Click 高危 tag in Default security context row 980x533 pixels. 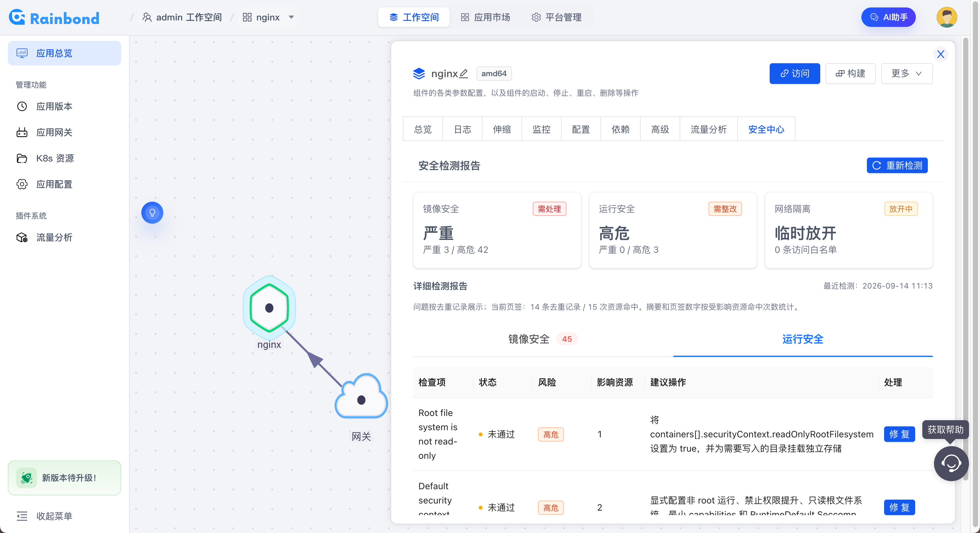(x=551, y=507)
